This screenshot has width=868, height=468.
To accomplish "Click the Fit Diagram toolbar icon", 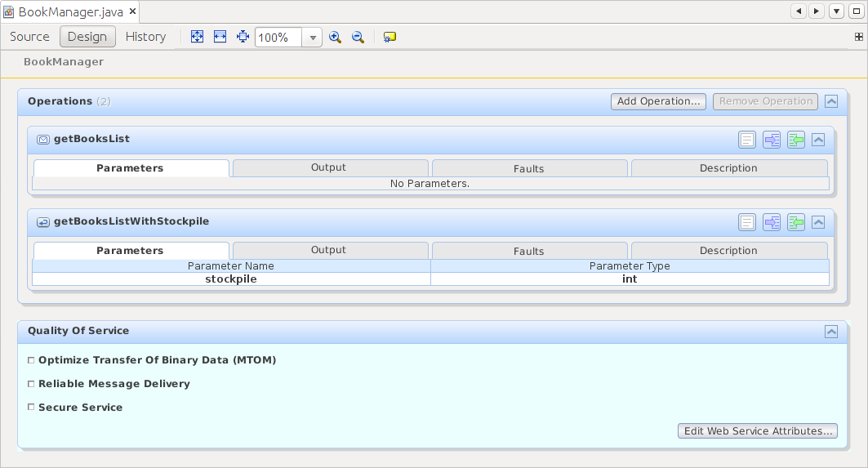I will tap(197, 37).
